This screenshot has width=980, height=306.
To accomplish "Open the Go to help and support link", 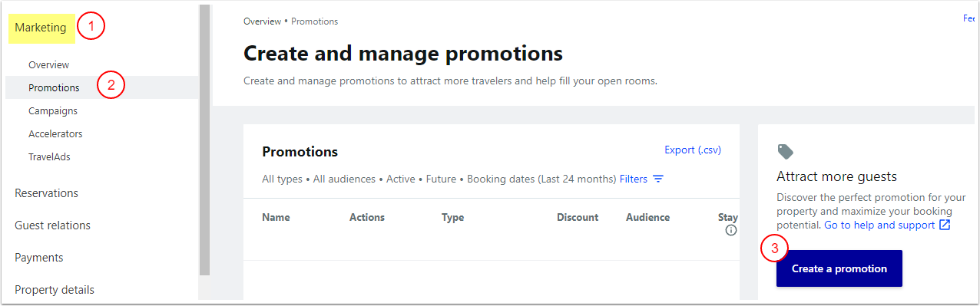I will [879, 225].
